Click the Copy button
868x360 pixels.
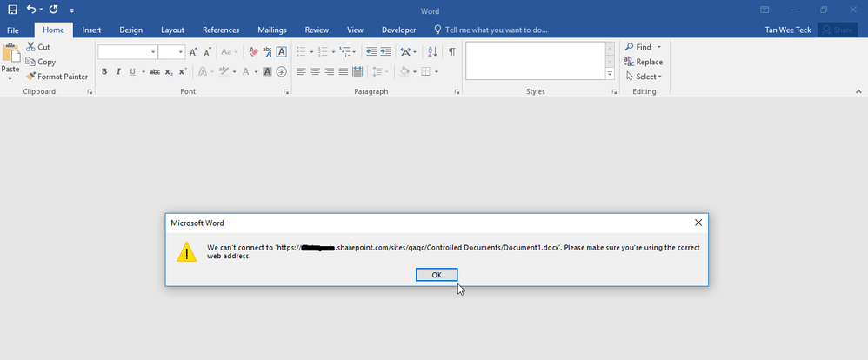tap(40, 62)
